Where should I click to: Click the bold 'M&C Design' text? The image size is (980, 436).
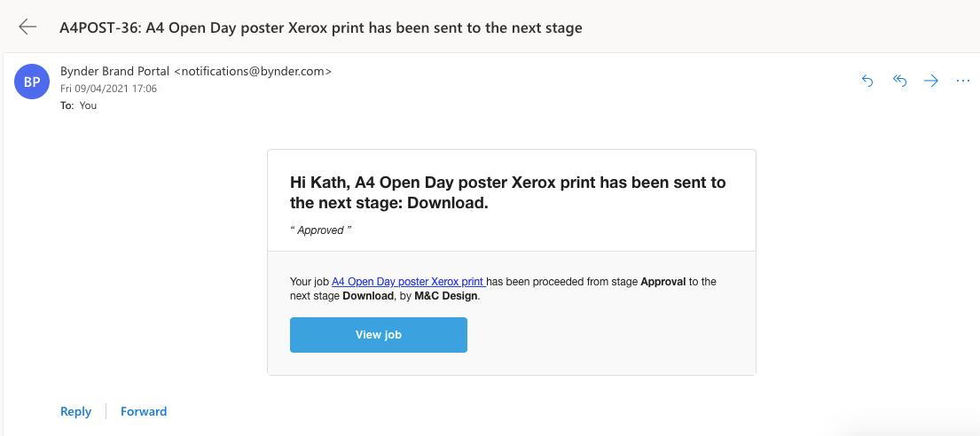point(446,296)
